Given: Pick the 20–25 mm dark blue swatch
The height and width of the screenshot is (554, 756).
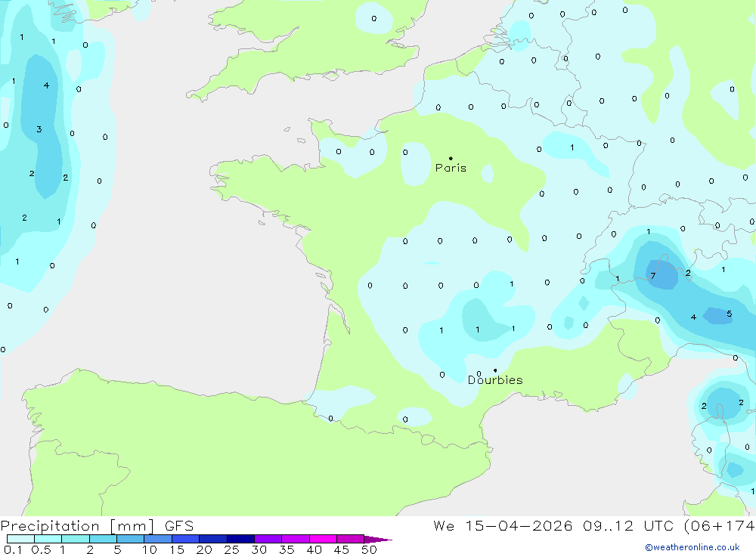Looking at the screenshot, I should (212, 539).
